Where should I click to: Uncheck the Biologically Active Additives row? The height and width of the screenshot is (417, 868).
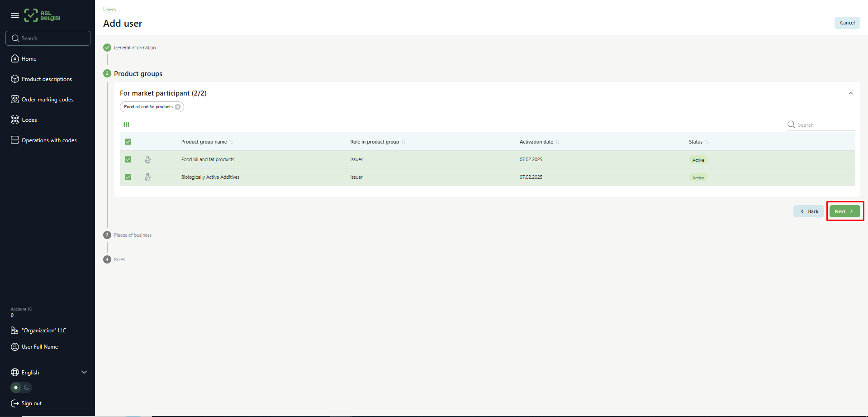128,177
